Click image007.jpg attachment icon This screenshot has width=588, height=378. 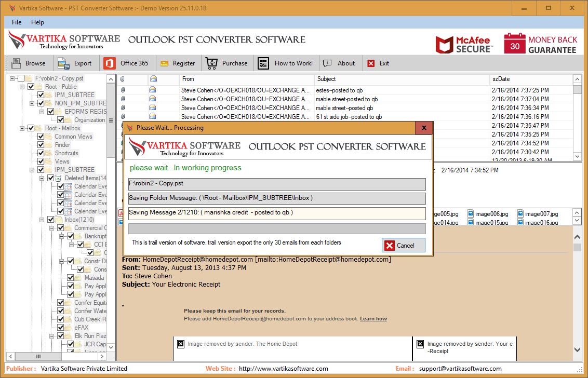[x=520, y=214]
